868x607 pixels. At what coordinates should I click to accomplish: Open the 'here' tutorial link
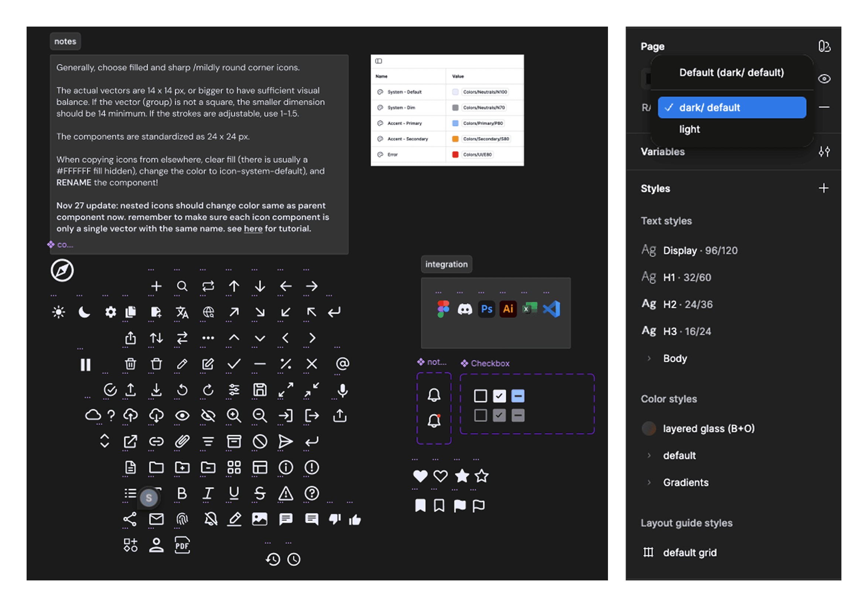tap(253, 229)
